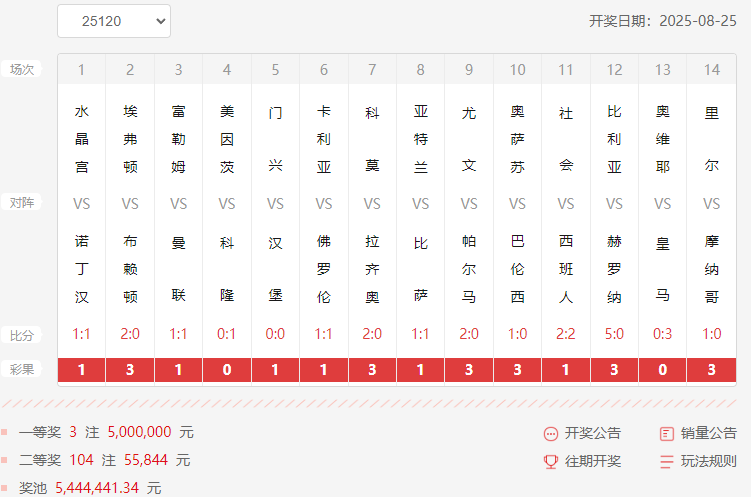
Task: Click the 往期开奖 trophy icon
Action: [x=551, y=462]
